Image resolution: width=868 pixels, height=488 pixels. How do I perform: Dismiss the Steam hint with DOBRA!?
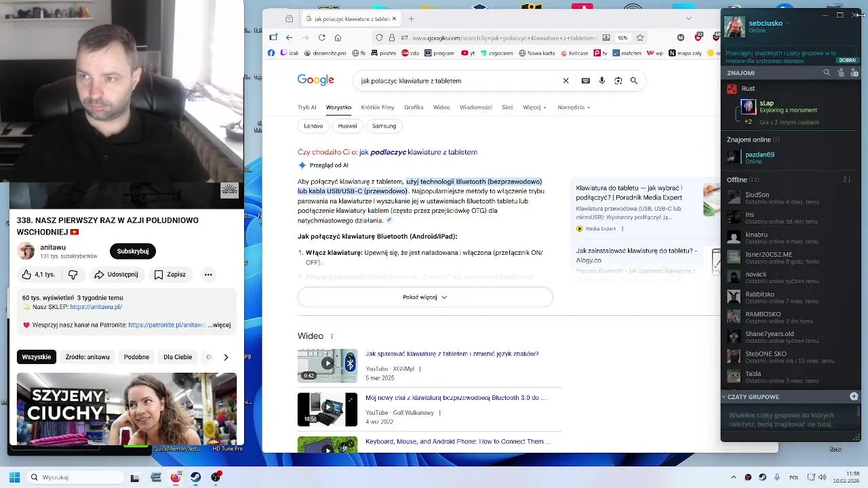click(x=848, y=60)
